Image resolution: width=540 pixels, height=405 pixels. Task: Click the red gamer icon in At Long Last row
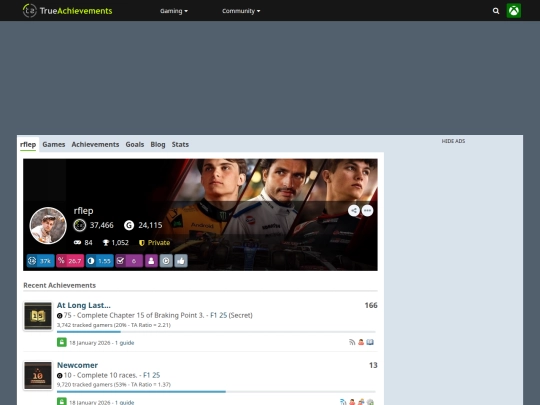[x=361, y=342]
